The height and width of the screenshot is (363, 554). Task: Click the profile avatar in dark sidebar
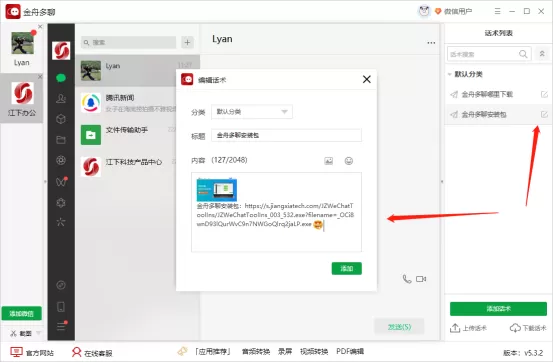pyautogui.click(x=61, y=51)
